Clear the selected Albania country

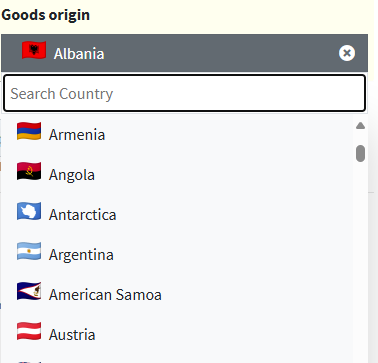(347, 53)
